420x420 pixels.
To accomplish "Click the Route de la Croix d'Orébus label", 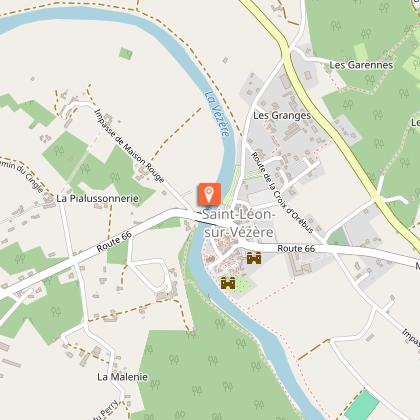I will (x=282, y=192).
